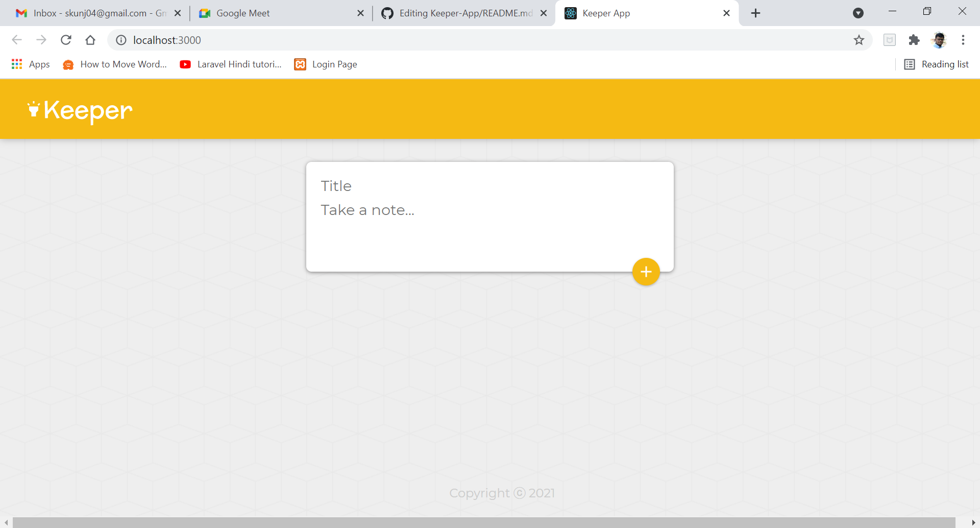Image resolution: width=980 pixels, height=528 pixels.
Task: Reload the current page
Action: pos(66,40)
